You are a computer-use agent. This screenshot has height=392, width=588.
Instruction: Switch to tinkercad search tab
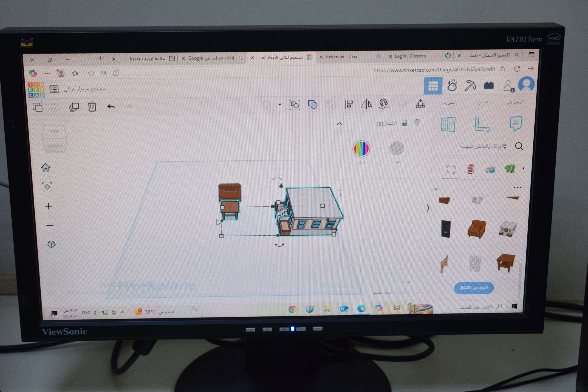coord(341,57)
